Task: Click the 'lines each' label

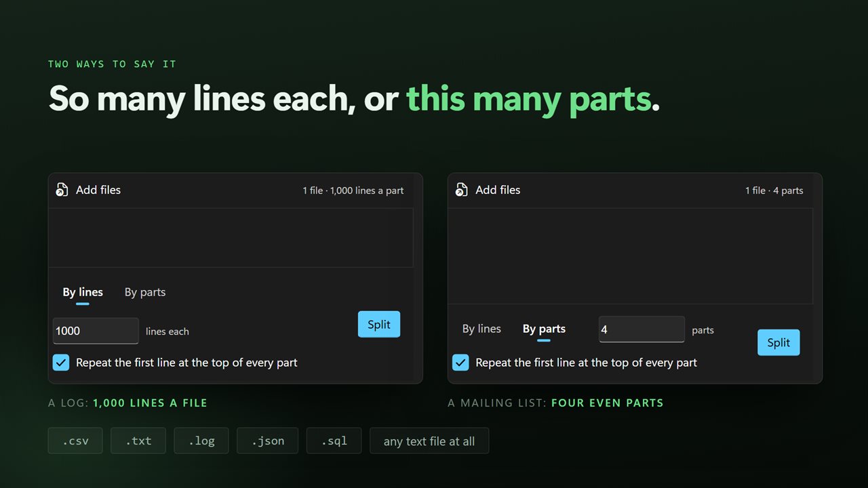Action: pyautogui.click(x=167, y=331)
